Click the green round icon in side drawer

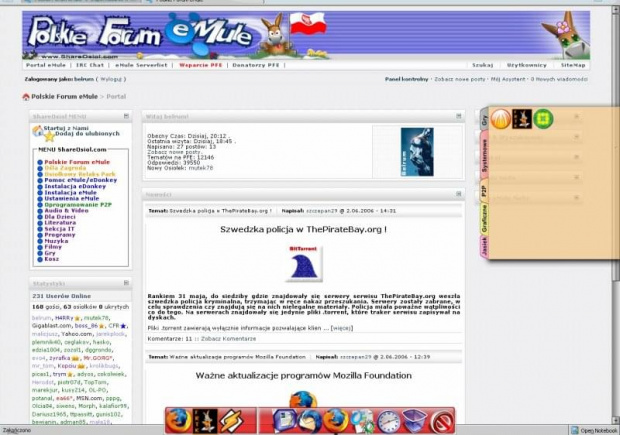point(543,120)
